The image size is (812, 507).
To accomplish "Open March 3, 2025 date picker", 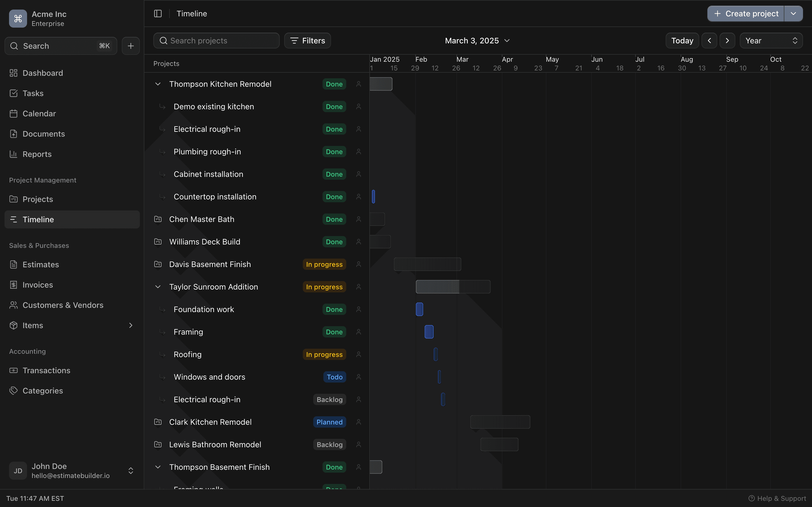I will [477, 41].
